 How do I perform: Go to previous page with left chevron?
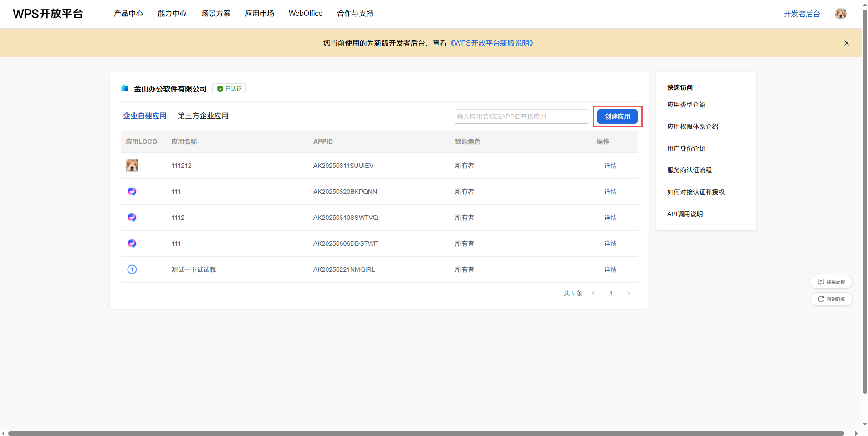coord(593,294)
